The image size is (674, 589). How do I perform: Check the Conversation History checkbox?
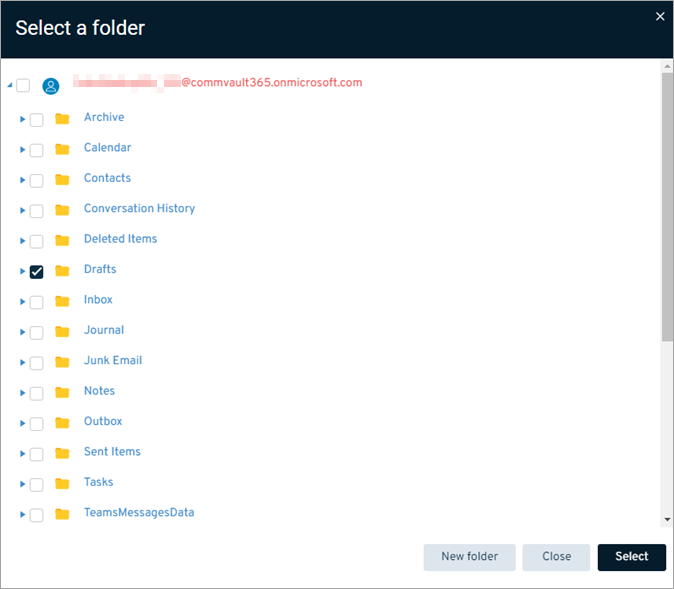tap(37, 211)
